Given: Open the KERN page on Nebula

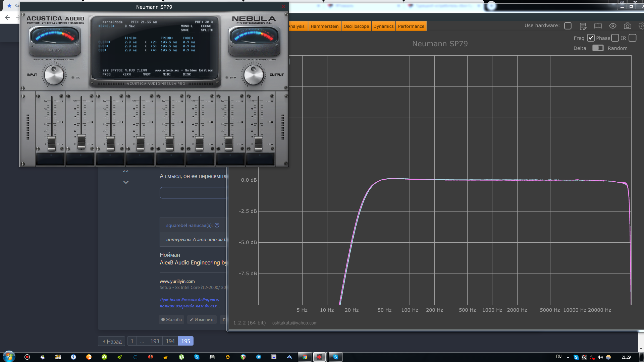Looking at the screenshot, I should pos(126,74).
